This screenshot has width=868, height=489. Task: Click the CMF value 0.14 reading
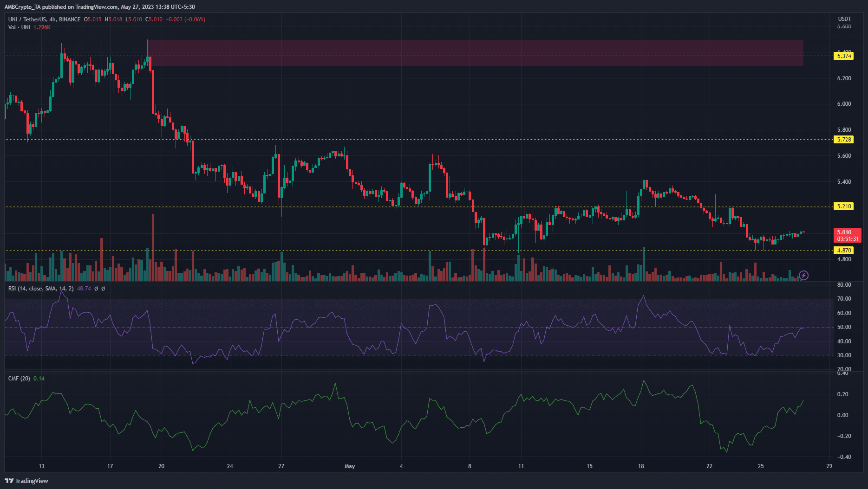pos(39,379)
